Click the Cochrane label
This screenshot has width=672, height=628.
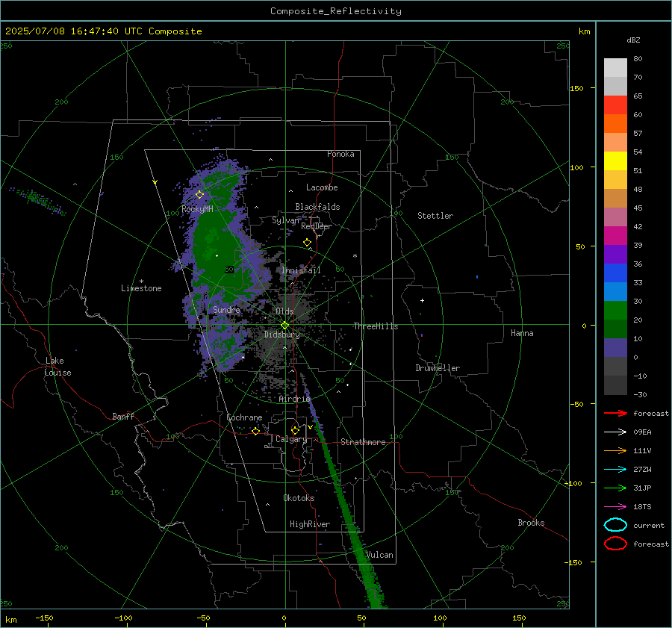point(244,417)
